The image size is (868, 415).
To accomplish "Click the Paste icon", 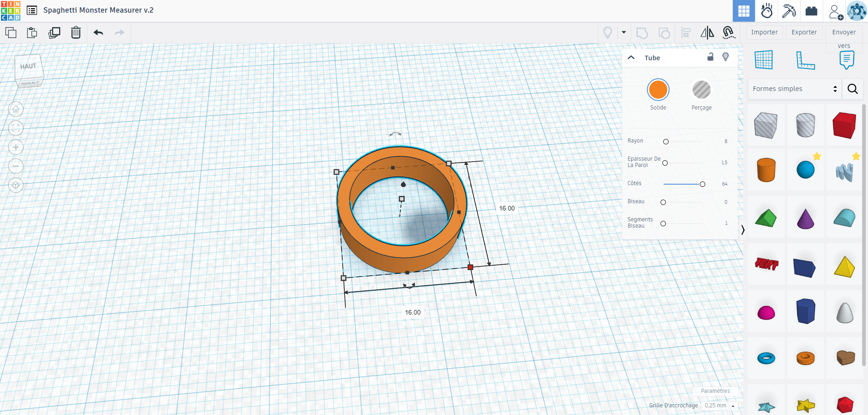I will point(32,33).
